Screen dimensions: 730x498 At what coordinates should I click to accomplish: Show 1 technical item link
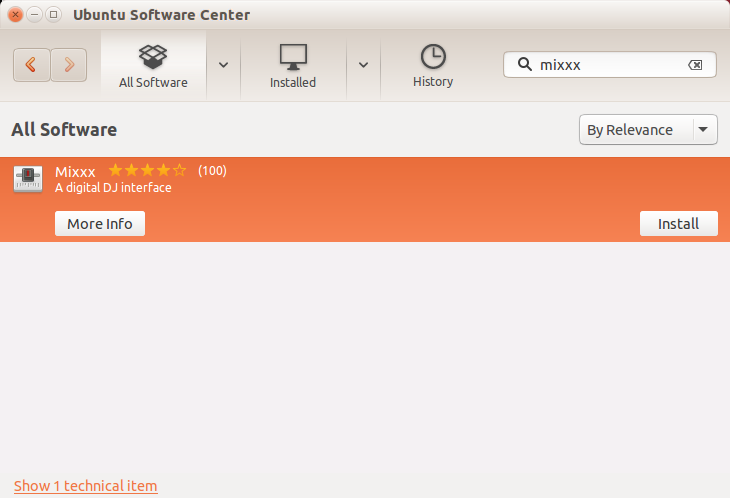86,486
